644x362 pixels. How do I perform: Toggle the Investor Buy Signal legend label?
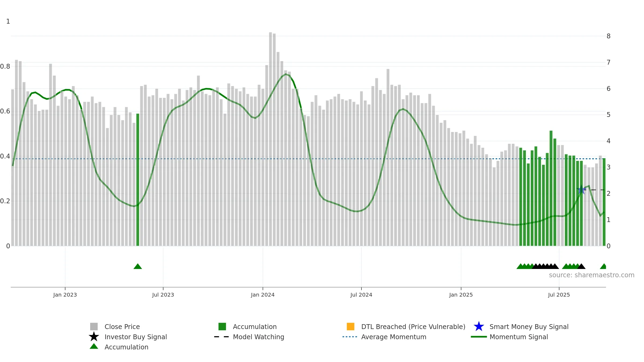point(136,337)
